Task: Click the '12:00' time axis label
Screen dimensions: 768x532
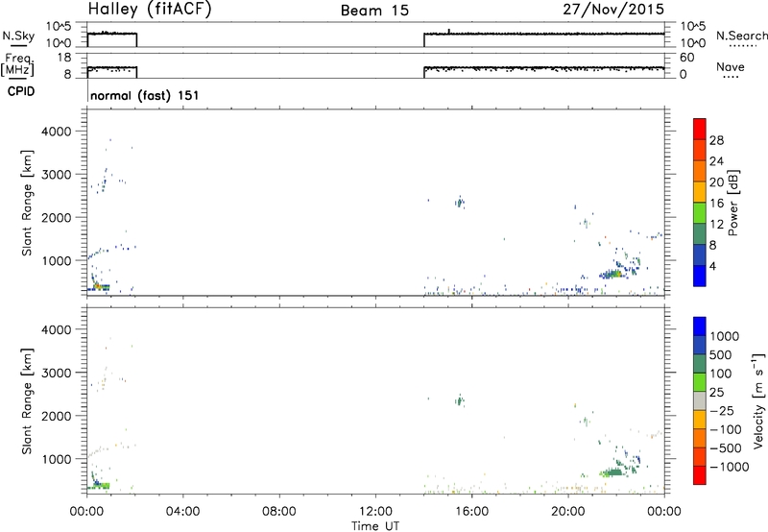Action: [375, 512]
